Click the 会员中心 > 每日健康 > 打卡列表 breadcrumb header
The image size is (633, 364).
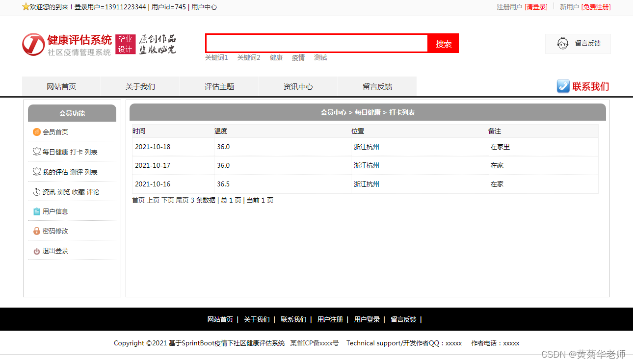tap(368, 112)
